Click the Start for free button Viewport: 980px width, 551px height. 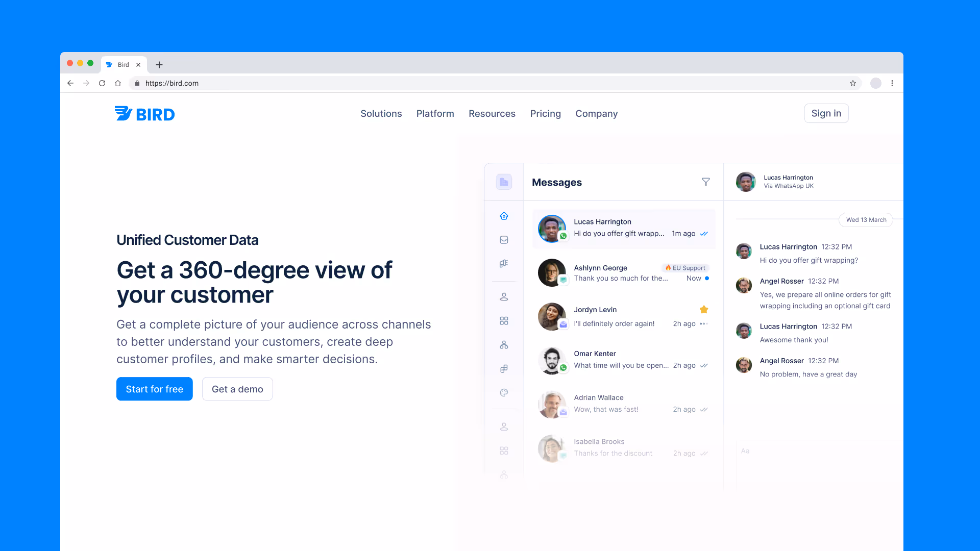tap(154, 389)
